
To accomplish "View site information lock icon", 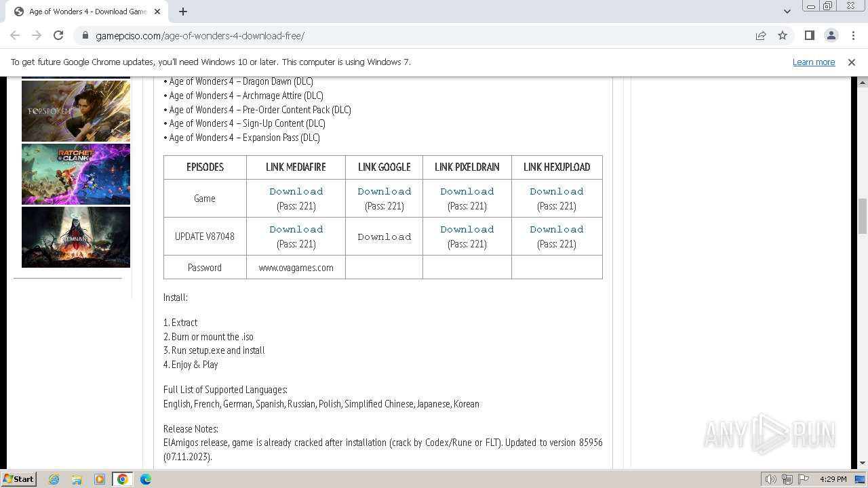I will pyautogui.click(x=85, y=35).
